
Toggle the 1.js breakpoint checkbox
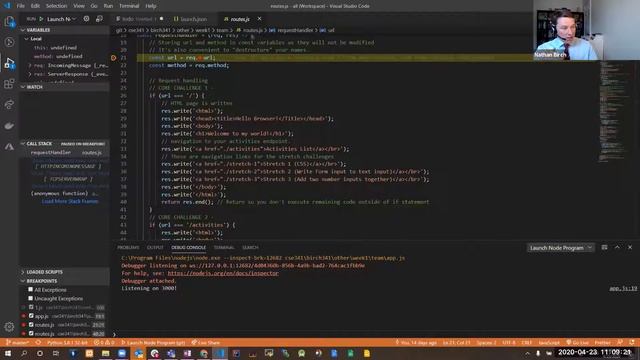point(31,307)
